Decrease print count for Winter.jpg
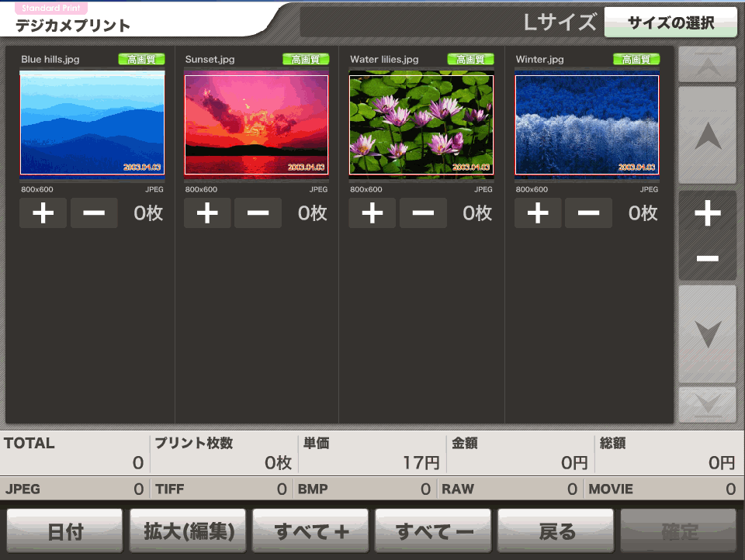745x560 pixels. tap(588, 213)
